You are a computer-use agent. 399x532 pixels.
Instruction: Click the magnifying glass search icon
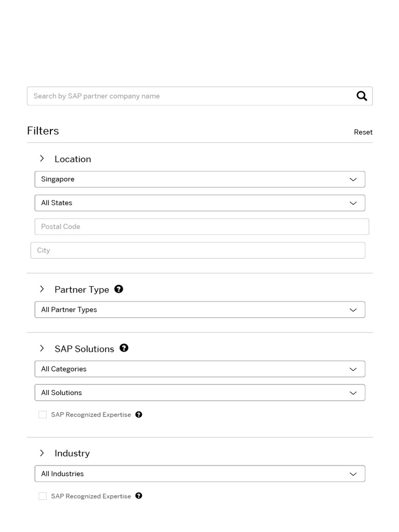pos(362,96)
